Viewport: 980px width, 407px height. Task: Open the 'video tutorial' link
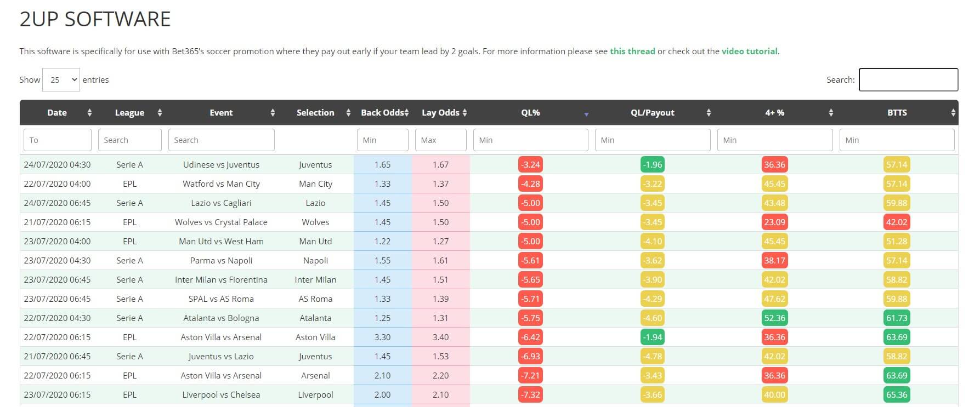(749, 51)
